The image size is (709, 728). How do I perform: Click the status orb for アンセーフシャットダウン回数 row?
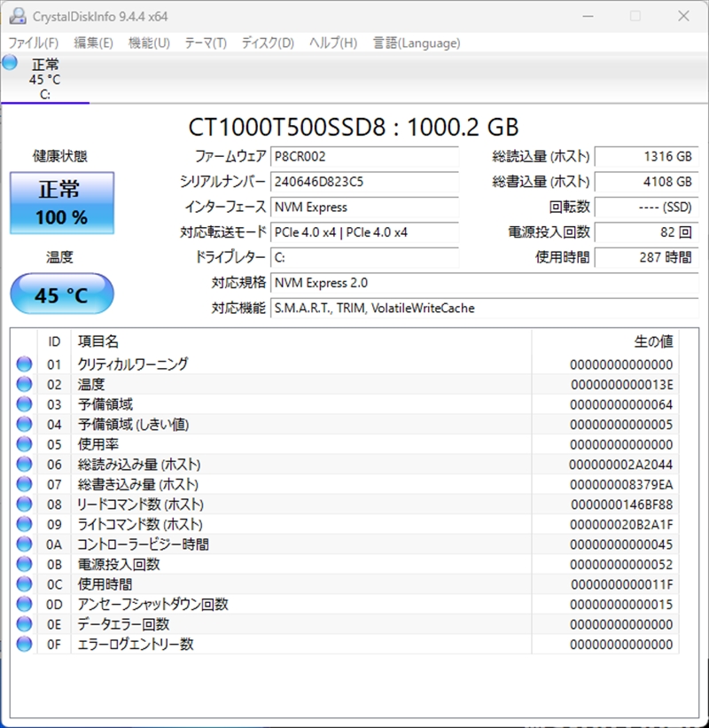24,604
